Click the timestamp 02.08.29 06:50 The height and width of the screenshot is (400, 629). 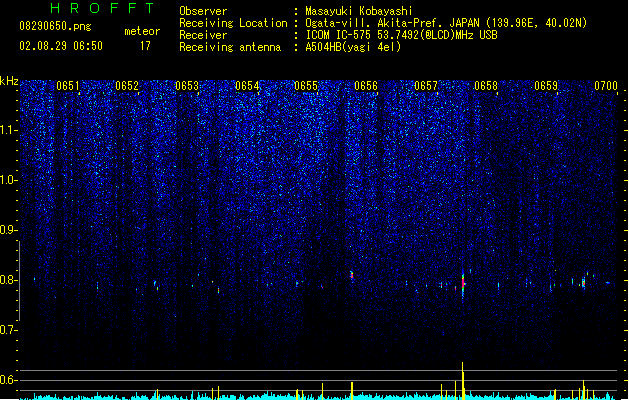click(x=61, y=46)
